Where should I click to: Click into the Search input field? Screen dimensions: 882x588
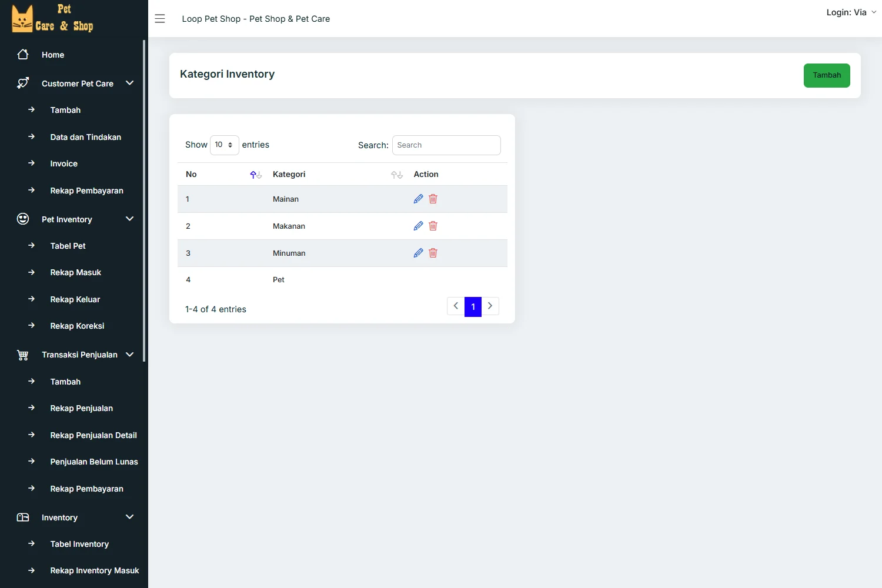446,145
